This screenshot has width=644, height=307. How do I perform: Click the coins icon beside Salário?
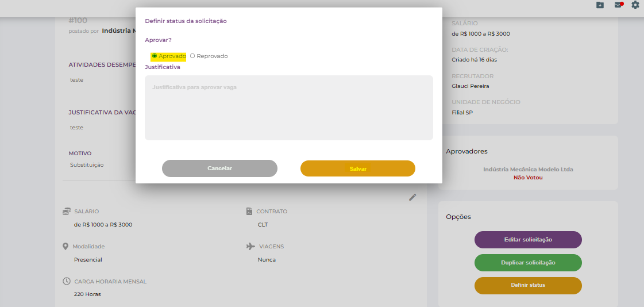pyautogui.click(x=67, y=212)
